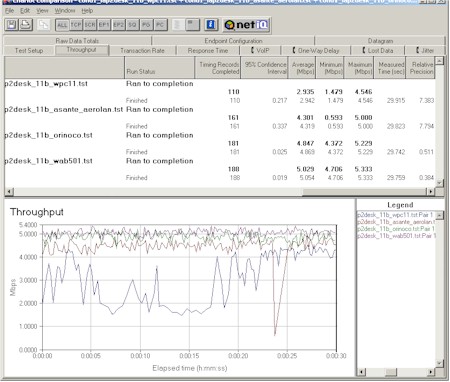Select the EP1 grouping toolbar button
This screenshot has height=382, width=450.
[104, 25]
